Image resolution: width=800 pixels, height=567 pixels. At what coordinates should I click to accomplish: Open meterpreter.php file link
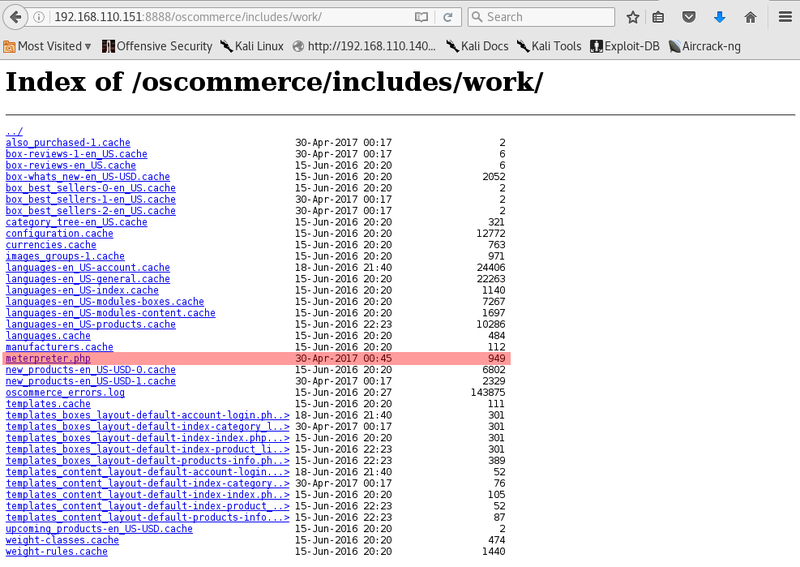(46, 358)
